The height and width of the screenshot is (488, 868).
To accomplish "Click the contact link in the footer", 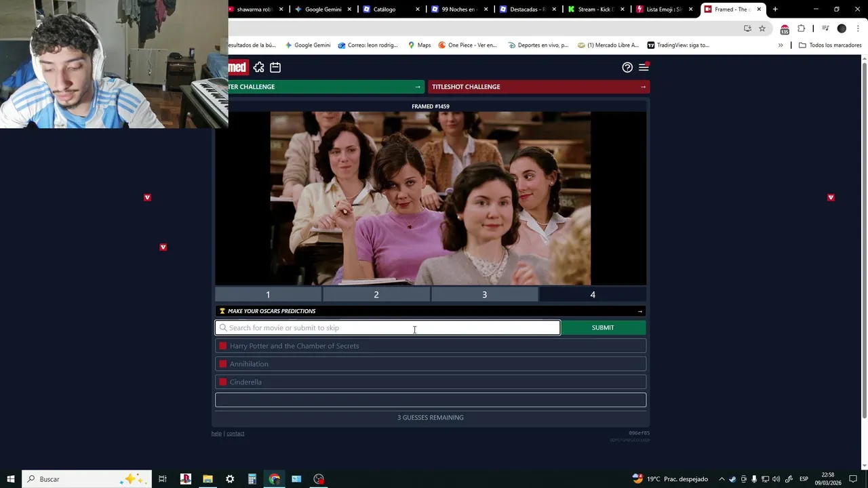I will click(x=235, y=434).
